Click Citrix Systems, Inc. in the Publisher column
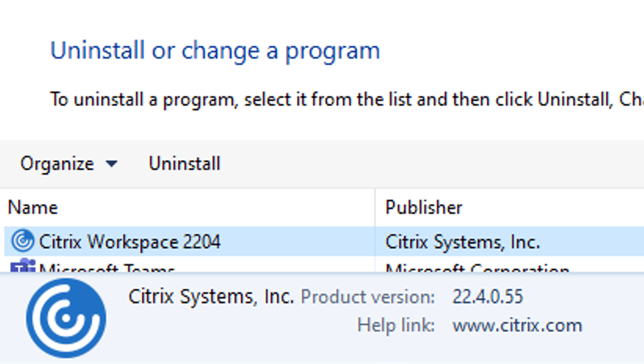Viewport: 644px width, 364px height. pyautogui.click(x=462, y=242)
